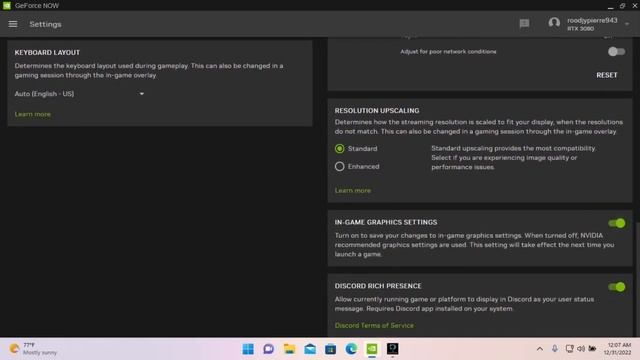Screen dimensions: 640x360
Task: Open the hamburger navigation menu
Action: [x=13, y=24]
